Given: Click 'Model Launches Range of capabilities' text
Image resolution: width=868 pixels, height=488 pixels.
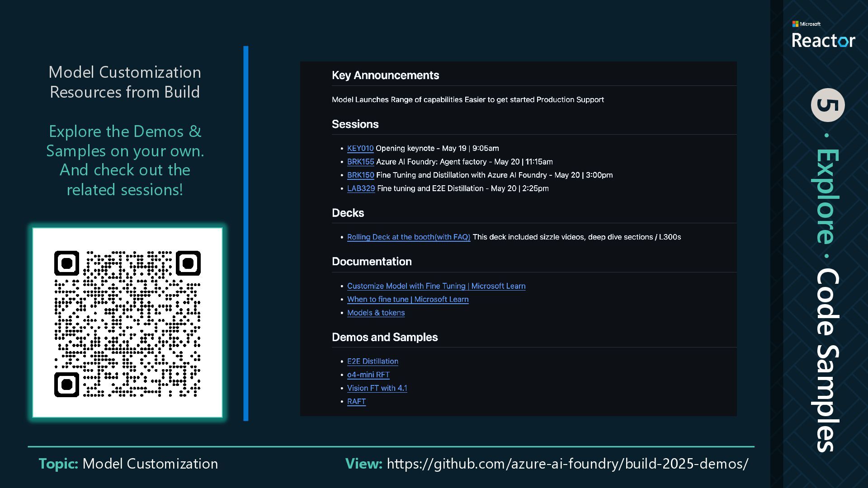Looking at the screenshot, I should click(x=467, y=99).
